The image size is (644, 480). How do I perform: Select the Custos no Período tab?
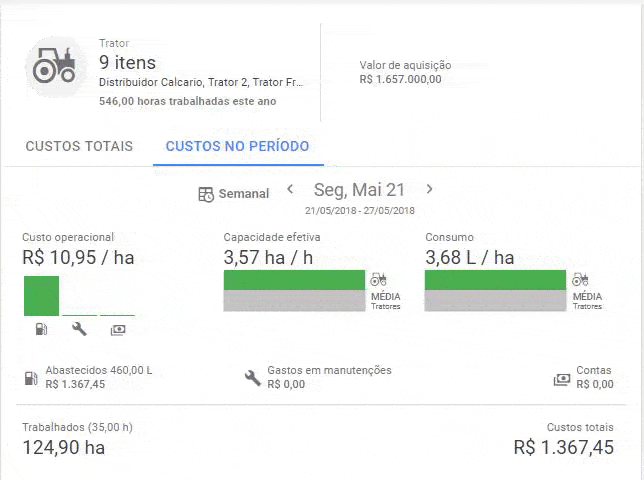(x=237, y=146)
